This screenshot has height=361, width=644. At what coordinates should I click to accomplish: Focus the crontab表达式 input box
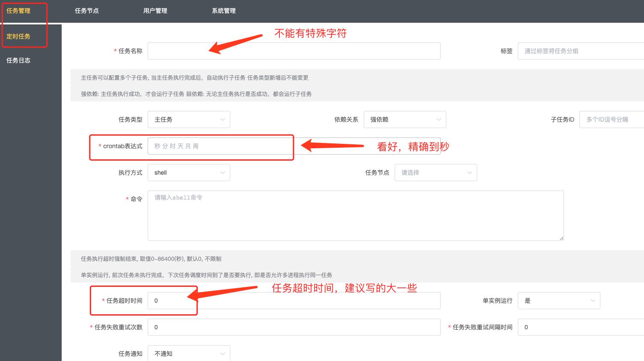point(220,146)
